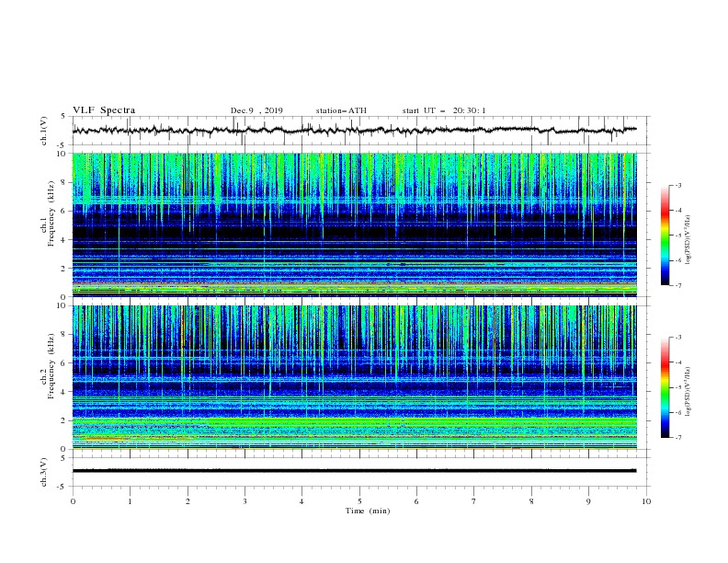Click the 'station=ATH' label
This screenshot has width=728, height=563.
pos(341,110)
